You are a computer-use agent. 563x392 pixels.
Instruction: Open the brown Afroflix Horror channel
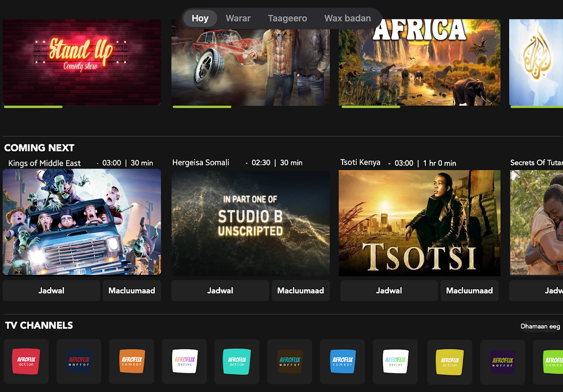coord(290,361)
